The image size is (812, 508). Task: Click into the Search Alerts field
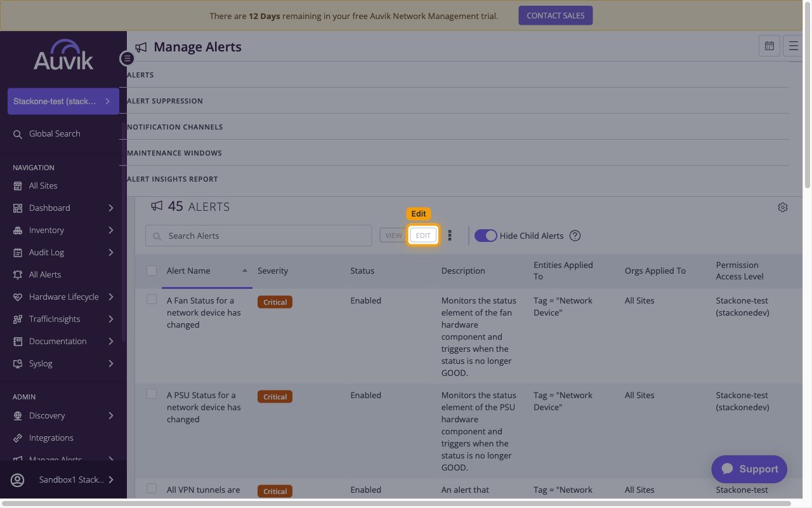tap(259, 236)
